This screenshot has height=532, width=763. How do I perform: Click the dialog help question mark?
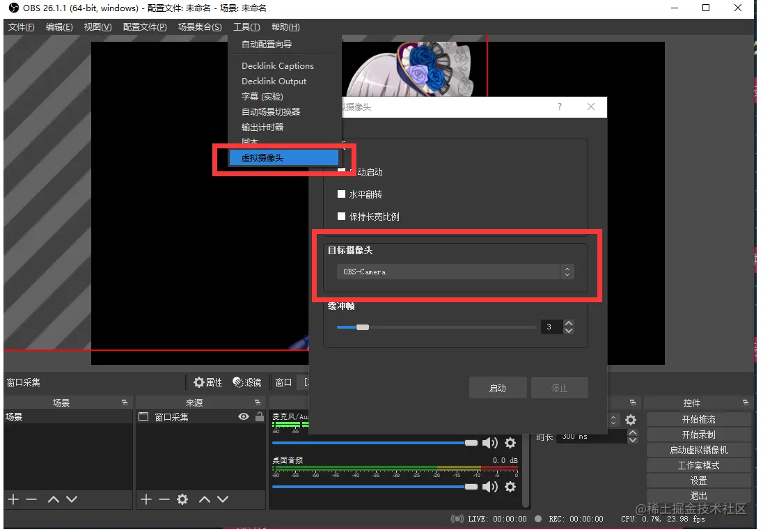click(x=560, y=107)
